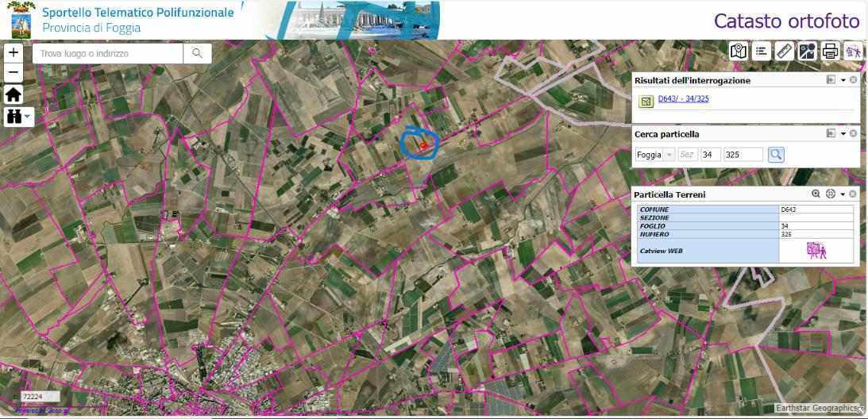Open the D643/ - 34/325 result link
This screenshot has height=419, width=868.
tap(683, 99)
